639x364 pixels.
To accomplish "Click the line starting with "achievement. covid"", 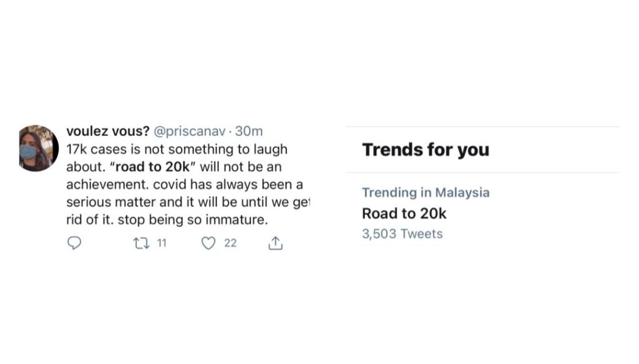I will [183, 186].
